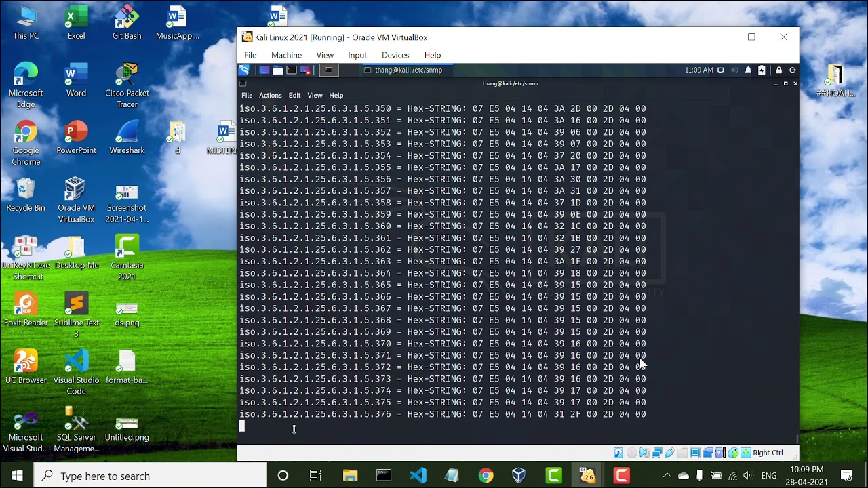
Task: Open VirtualBox Input menu
Action: point(357,55)
